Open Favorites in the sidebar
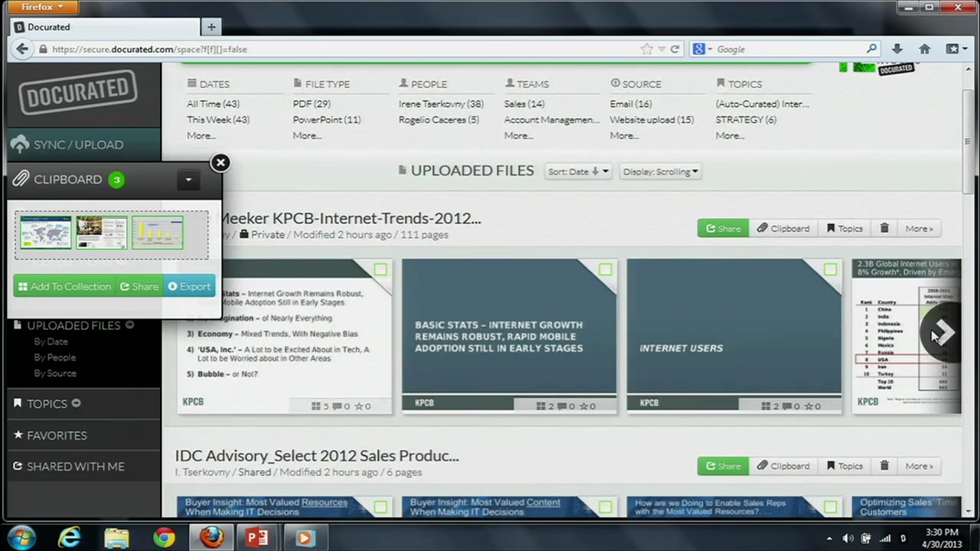Viewport: 980px width, 551px height. [x=57, y=435]
